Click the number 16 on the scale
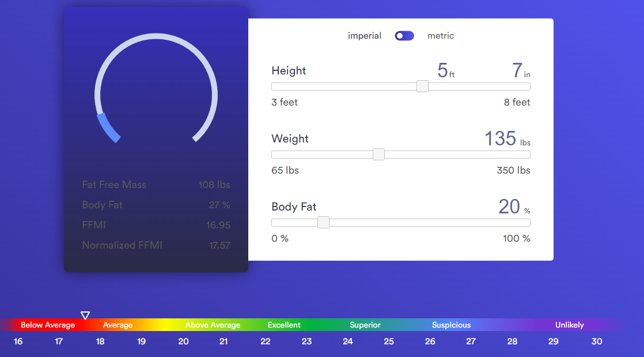 click(18, 341)
